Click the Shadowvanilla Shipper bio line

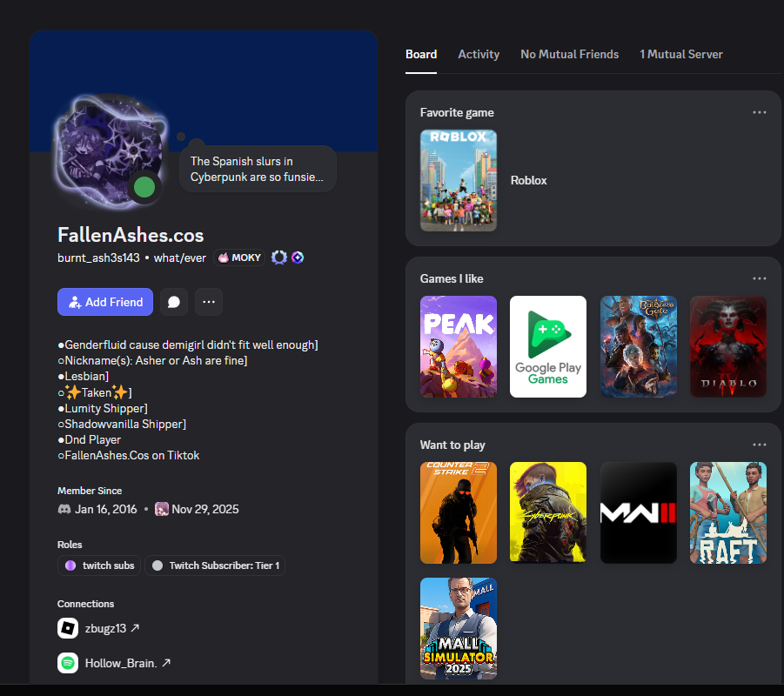point(122,424)
